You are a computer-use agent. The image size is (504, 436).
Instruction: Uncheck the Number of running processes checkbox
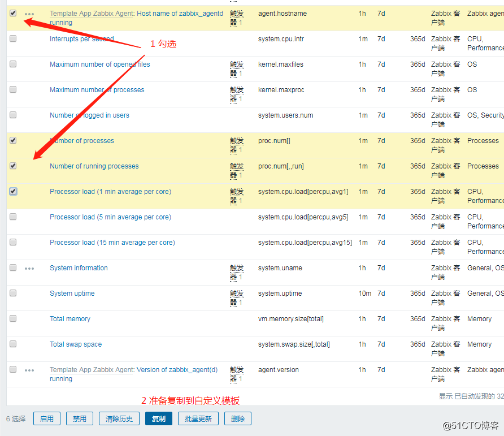click(x=13, y=166)
